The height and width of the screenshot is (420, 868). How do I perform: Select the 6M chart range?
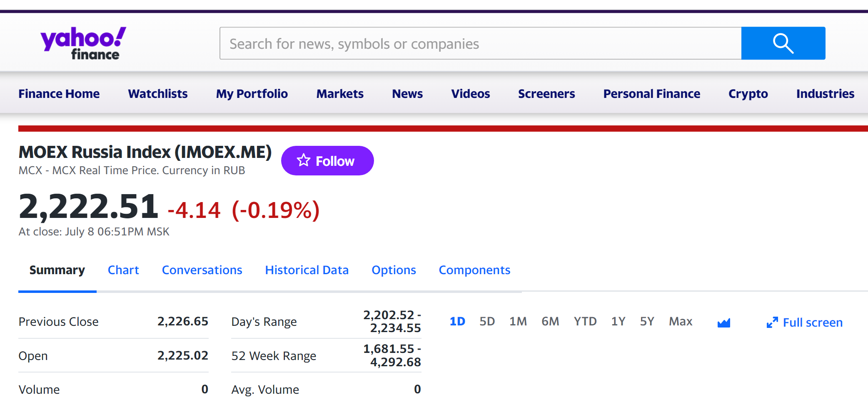550,321
